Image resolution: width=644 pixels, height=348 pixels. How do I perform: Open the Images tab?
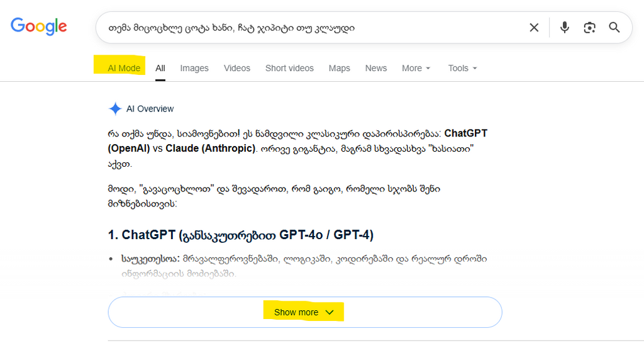coord(194,68)
